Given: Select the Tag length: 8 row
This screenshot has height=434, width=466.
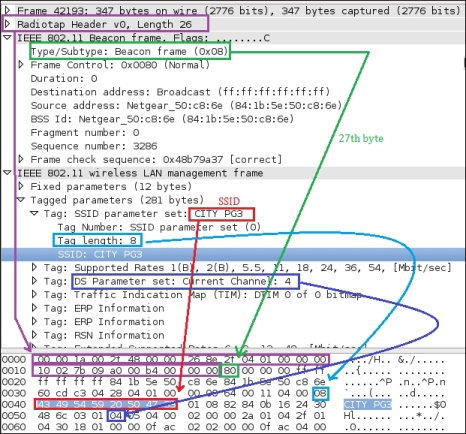Looking at the screenshot, I should tap(97, 240).
